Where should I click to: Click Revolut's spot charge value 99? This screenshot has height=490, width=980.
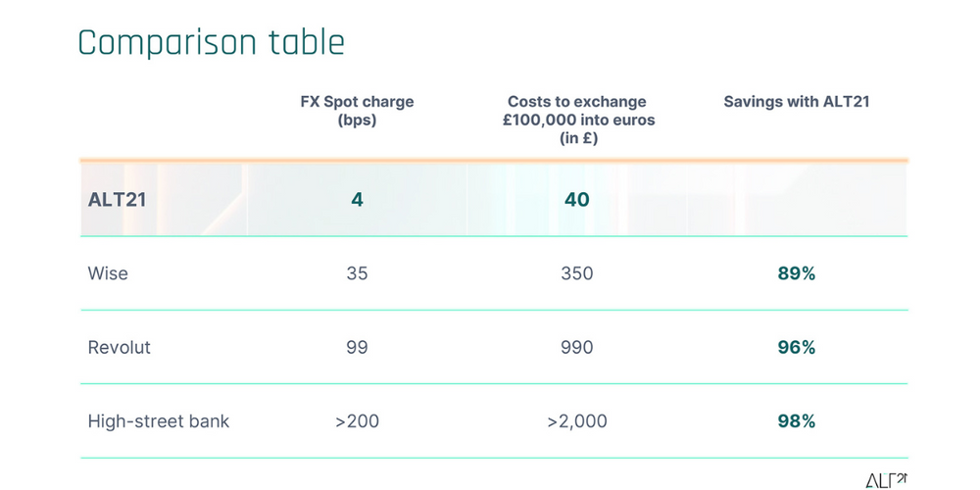357,348
